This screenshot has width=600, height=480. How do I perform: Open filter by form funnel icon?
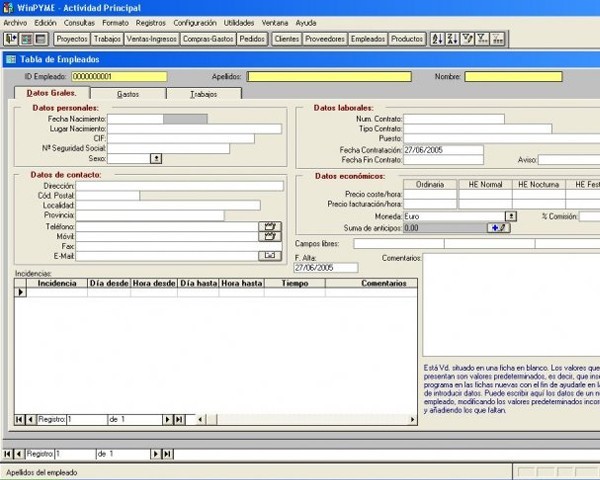(482, 39)
